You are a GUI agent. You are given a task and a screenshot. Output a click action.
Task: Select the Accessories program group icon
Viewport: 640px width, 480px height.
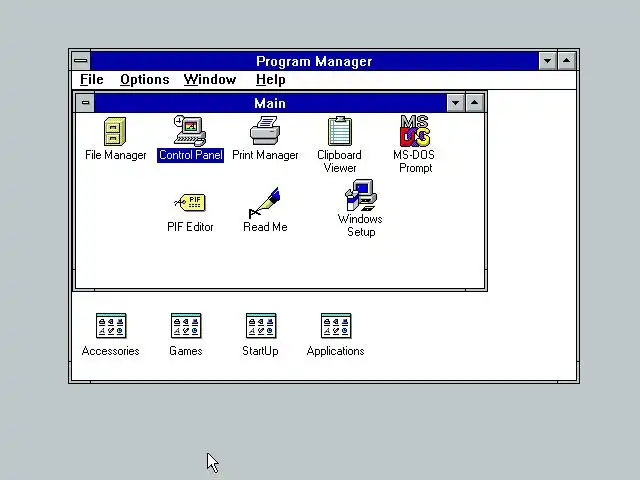click(111, 326)
